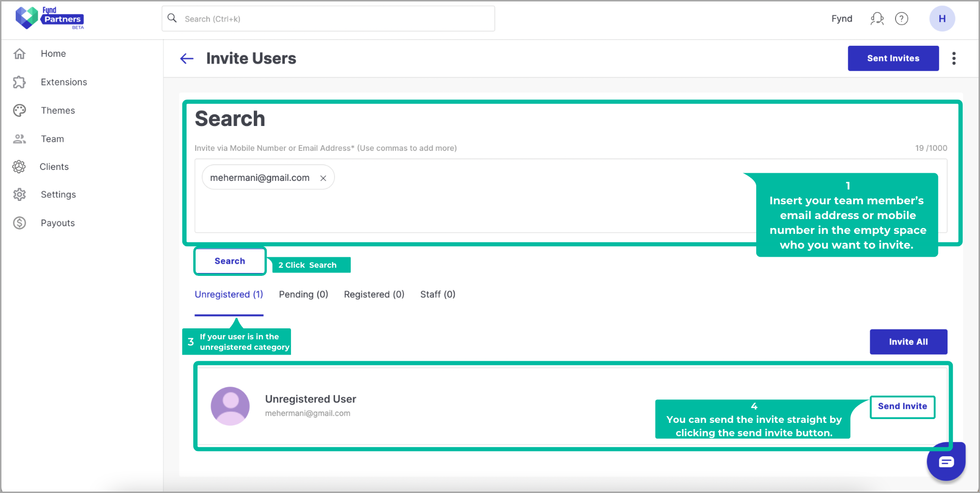Click the Search button below the input

click(230, 261)
